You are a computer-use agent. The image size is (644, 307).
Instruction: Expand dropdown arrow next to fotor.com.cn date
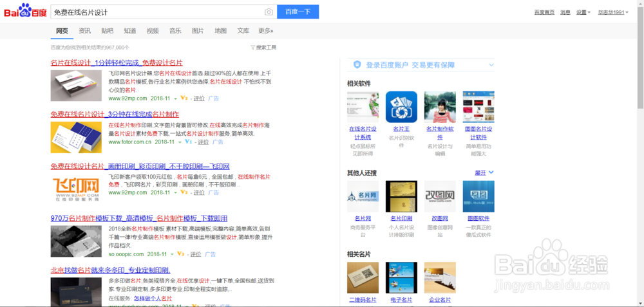click(x=180, y=142)
